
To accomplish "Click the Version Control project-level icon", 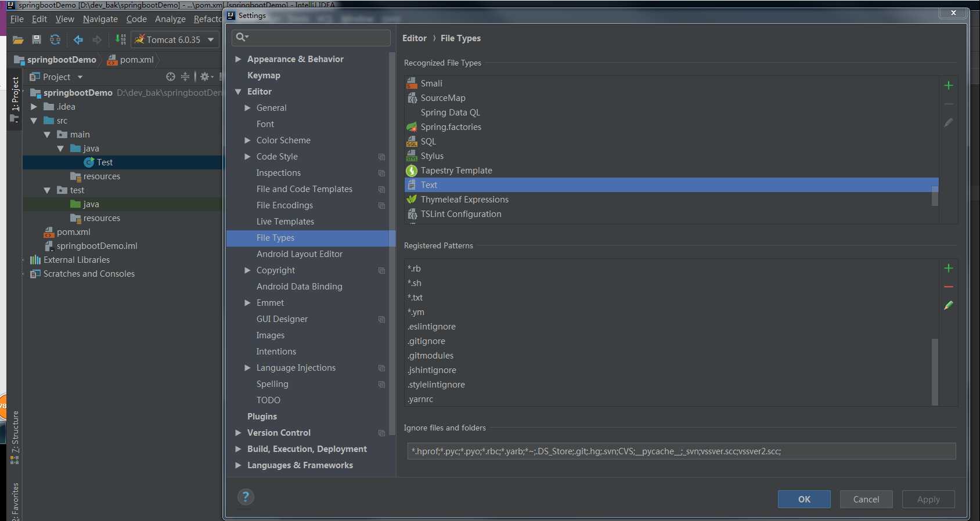I will (x=381, y=433).
